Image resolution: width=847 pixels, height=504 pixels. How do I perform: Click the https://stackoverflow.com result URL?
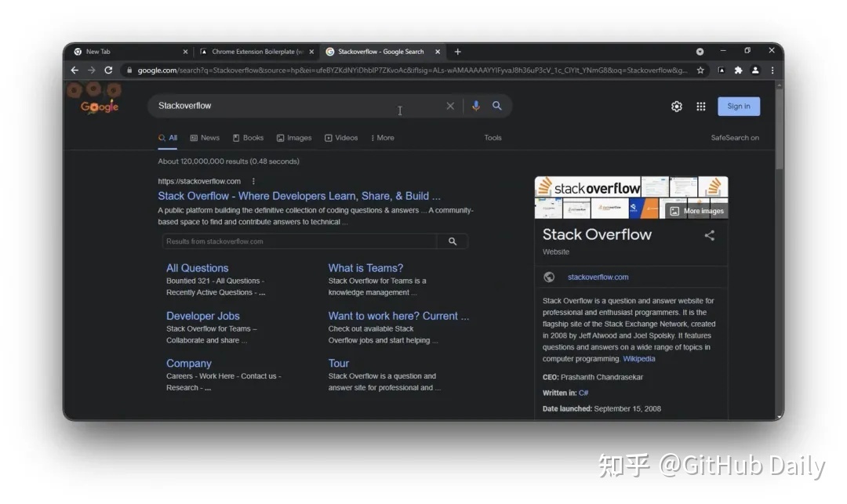coord(199,181)
